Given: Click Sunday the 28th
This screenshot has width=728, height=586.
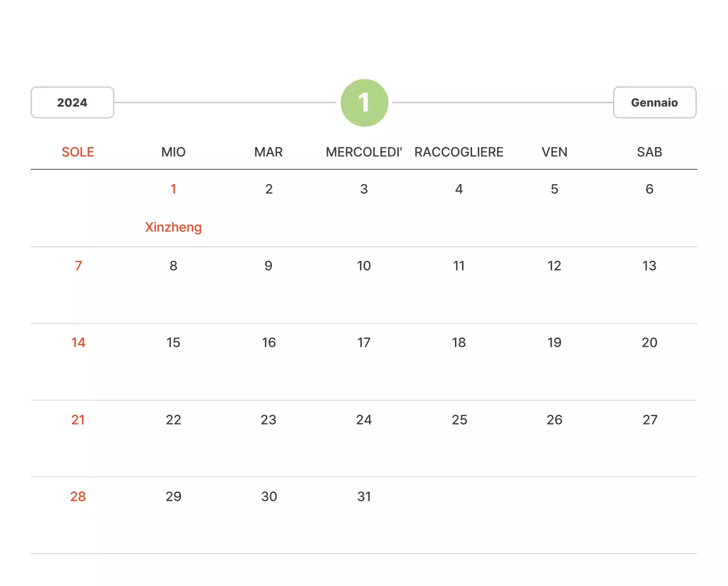Looking at the screenshot, I should pos(78,496).
